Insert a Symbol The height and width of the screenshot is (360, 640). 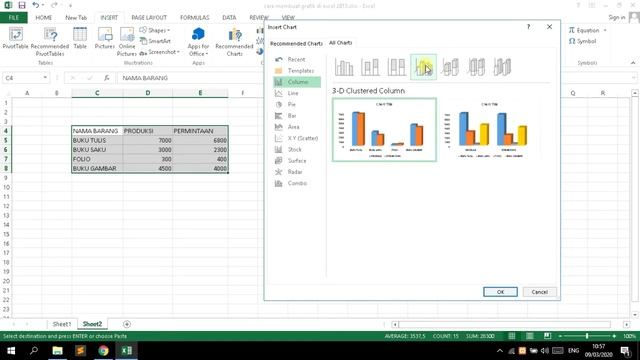pyautogui.click(x=582, y=41)
